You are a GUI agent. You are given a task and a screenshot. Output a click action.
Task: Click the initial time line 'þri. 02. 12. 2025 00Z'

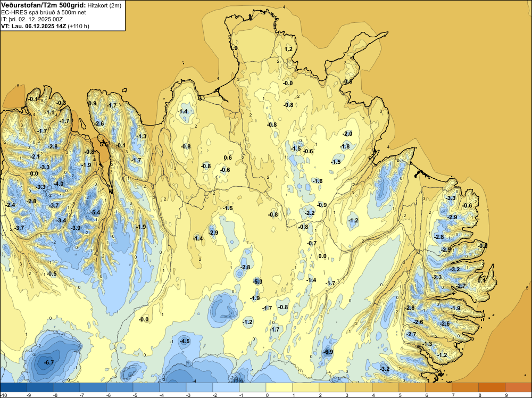36,19
